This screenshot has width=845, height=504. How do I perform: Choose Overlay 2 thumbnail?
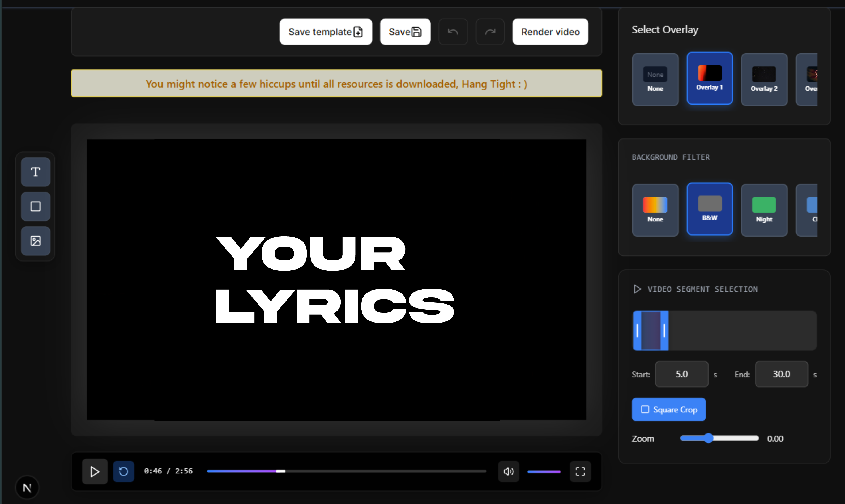764,79
